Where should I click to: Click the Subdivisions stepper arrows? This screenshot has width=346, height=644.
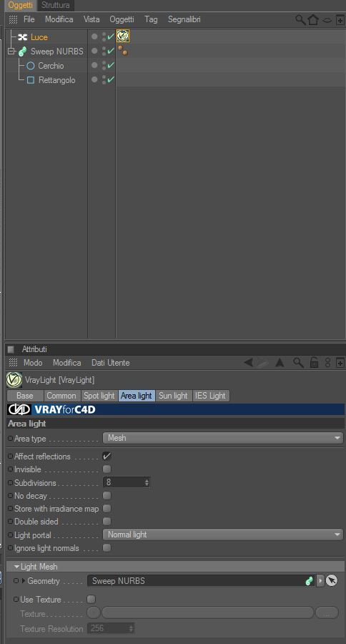[x=147, y=482]
